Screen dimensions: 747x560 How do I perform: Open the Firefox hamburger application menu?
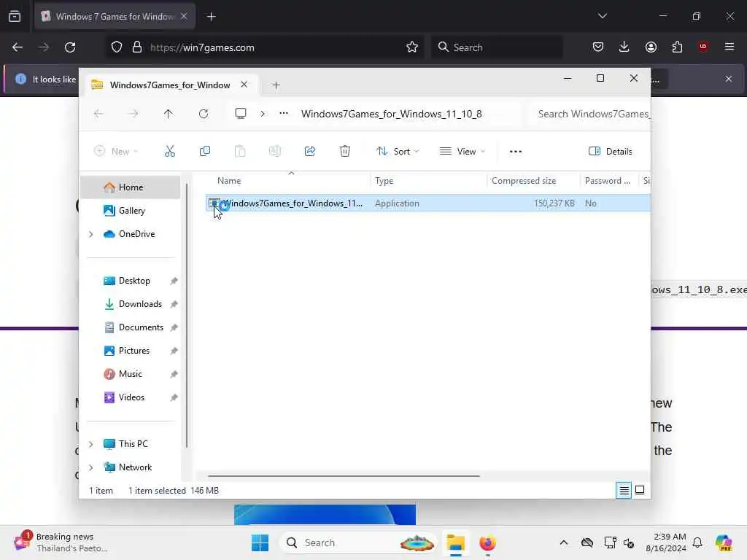pyautogui.click(x=729, y=47)
